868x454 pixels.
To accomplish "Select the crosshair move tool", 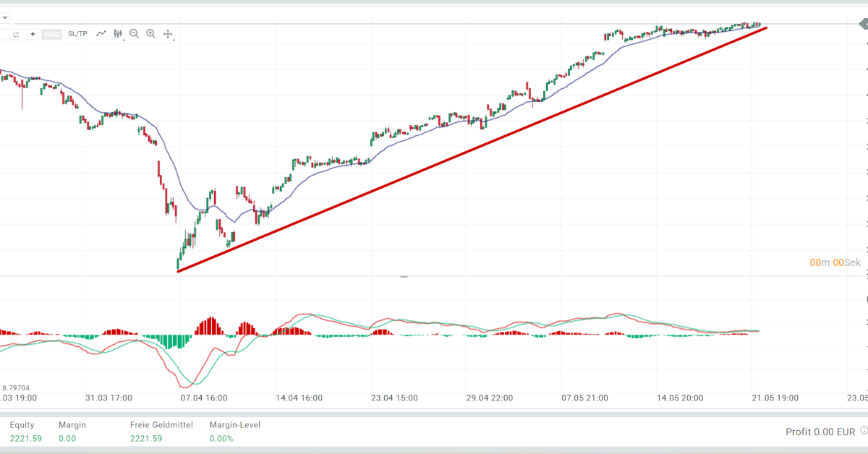I will [168, 34].
